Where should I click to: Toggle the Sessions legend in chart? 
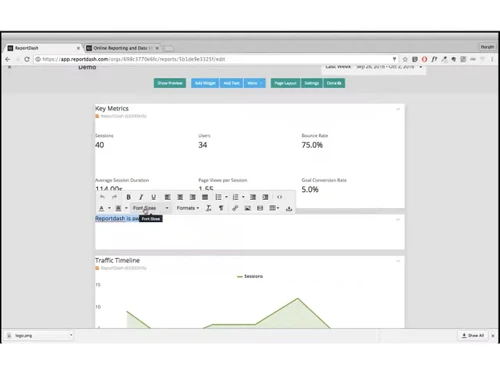pyautogui.click(x=250, y=276)
